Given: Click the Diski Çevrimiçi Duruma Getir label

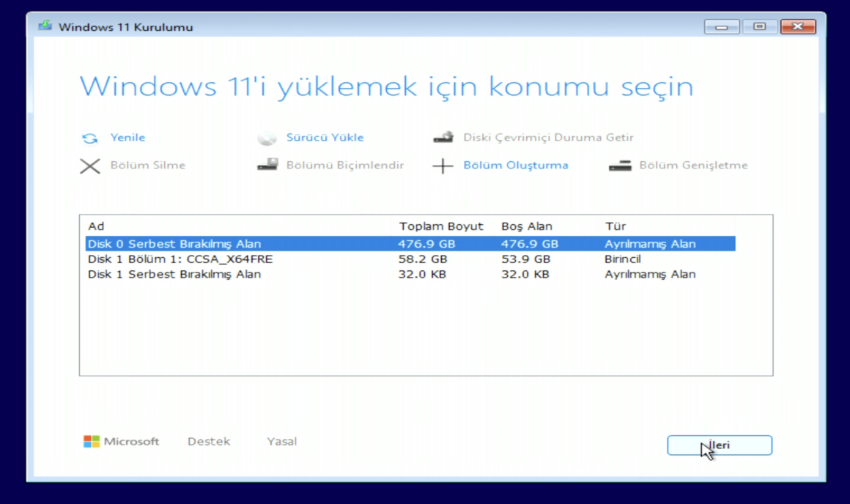Looking at the screenshot, I should [548, 137].
